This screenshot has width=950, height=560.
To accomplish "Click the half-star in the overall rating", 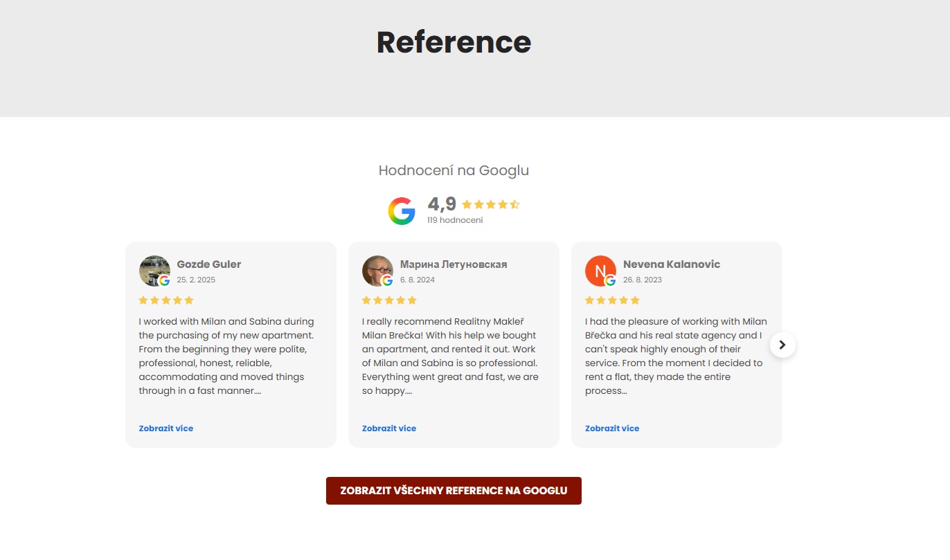I will 514,204.
